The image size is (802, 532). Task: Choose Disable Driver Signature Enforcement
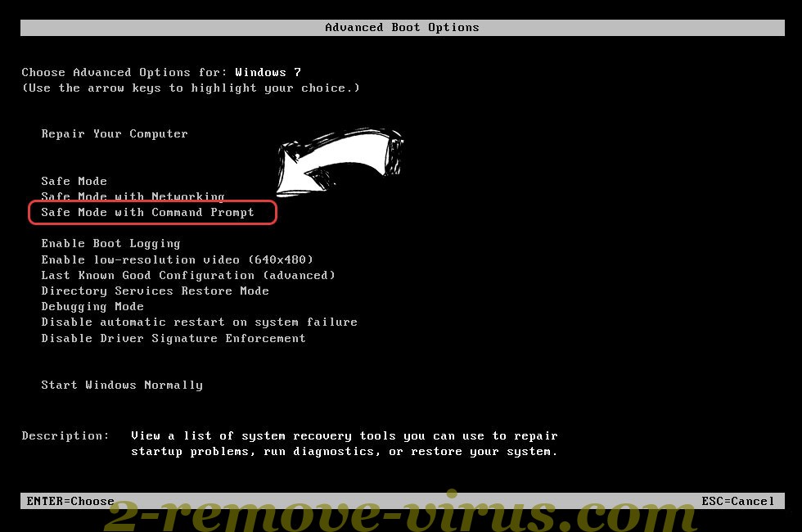[x=173, y=339]
